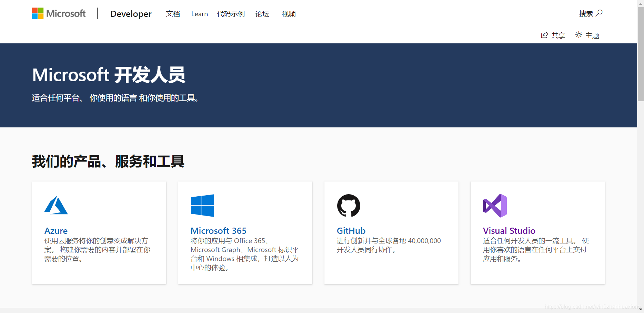This screenshot has height=313, width=644.
Task: Click the scrollbar up arrow
Action: 641,3
